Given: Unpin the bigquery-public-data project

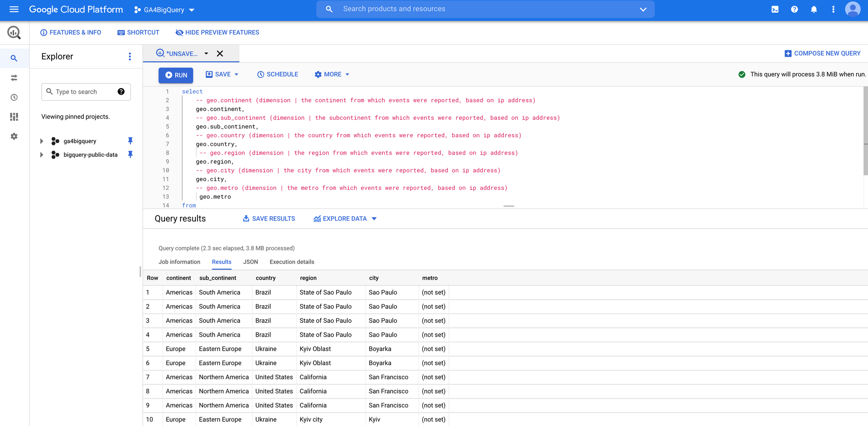Looking at the screenshot, I should (x=130, y=155).
